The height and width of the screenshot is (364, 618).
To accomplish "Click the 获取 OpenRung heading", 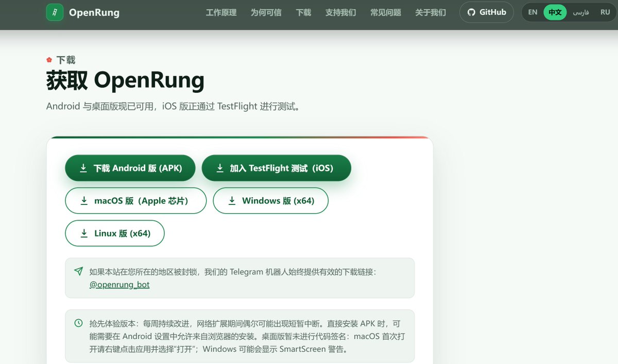I will point(125,80).
